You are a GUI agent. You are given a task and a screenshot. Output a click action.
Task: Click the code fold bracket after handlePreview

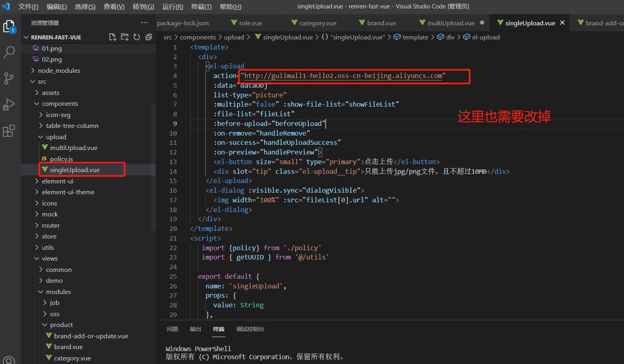pyautogui.click(x=320, y=152)
